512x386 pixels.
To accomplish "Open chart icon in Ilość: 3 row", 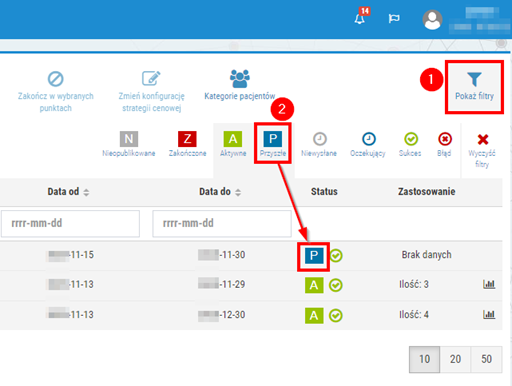I will point(489,284).
